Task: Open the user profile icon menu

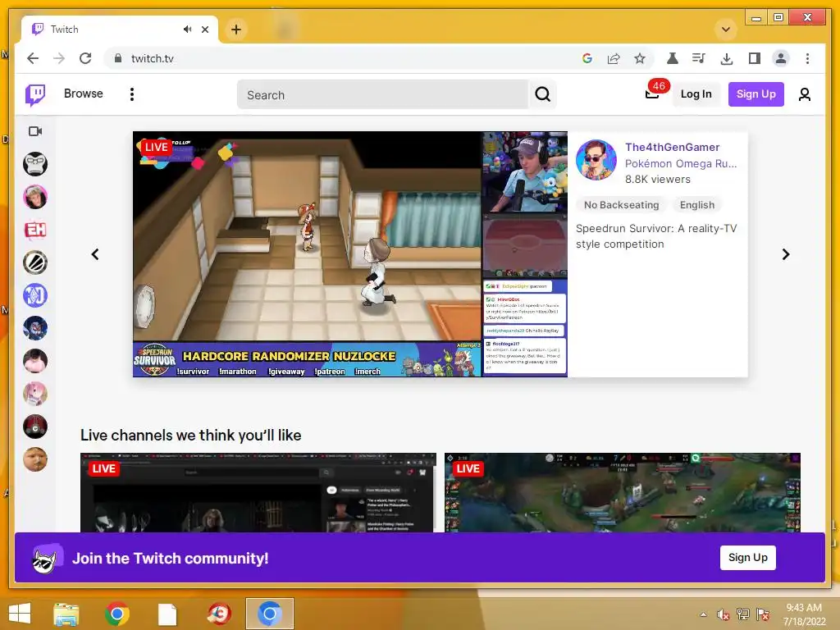Action: [804, 95]
